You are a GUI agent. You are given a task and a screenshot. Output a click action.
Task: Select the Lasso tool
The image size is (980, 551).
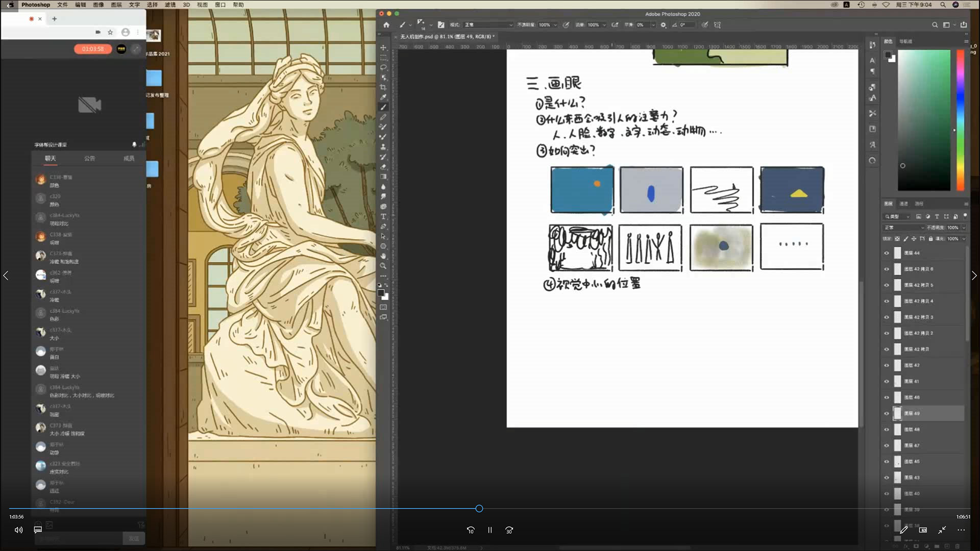pyautogui.click(x=383, y=67)
